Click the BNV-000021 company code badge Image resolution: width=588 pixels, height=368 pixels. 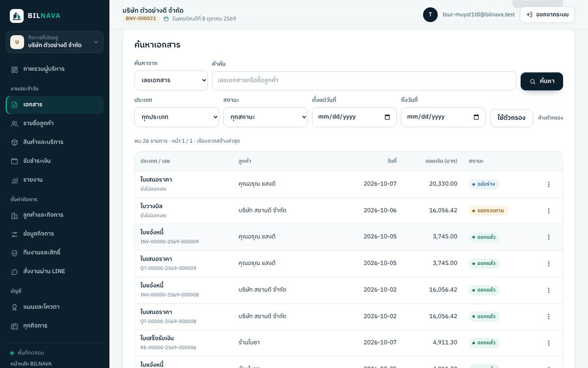coord(141,19)
